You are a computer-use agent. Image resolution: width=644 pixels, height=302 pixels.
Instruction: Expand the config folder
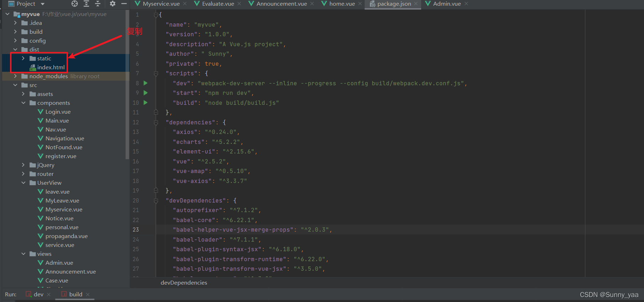pyautogui.click(x=15, y=41)
